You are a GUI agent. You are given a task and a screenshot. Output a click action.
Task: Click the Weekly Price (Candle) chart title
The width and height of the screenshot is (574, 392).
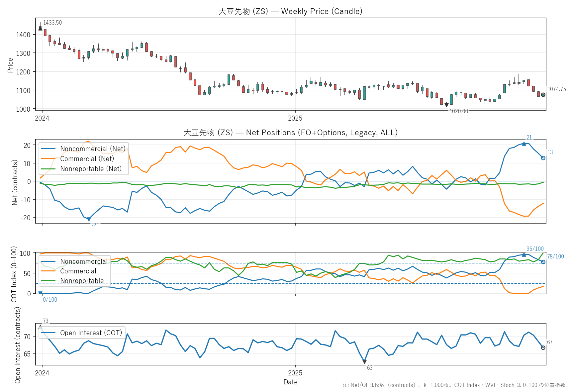coord(290,11)
